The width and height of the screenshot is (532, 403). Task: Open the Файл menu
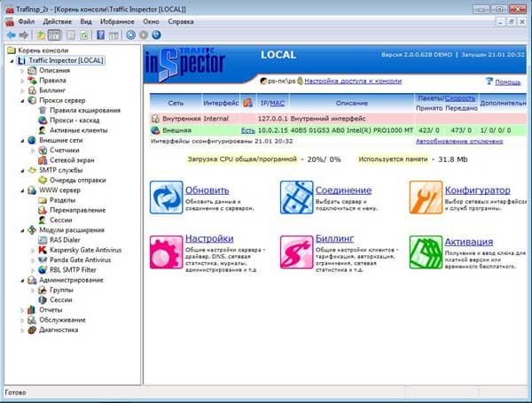click(26, 21)
